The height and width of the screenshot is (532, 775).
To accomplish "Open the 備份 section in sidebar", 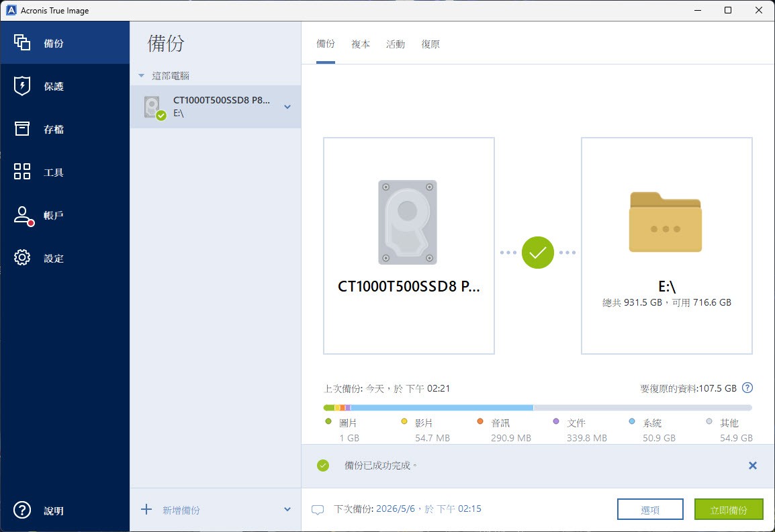I will pos(64,43).
